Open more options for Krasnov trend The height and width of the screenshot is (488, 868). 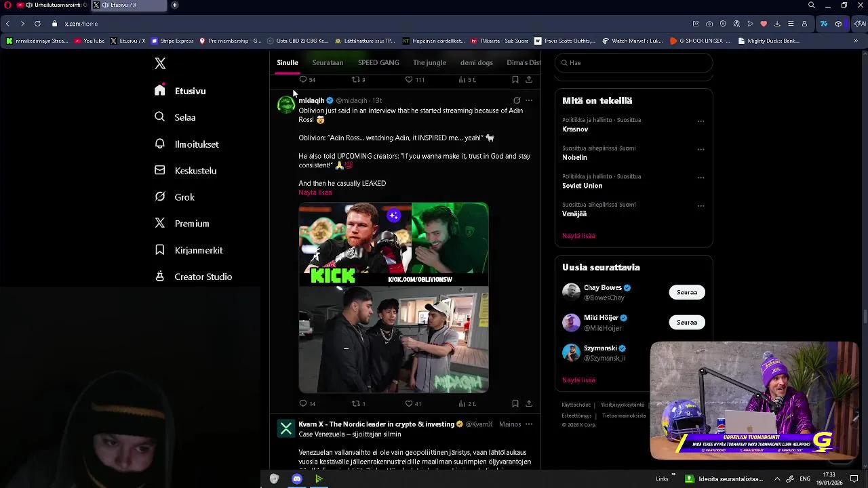point(701,121)
